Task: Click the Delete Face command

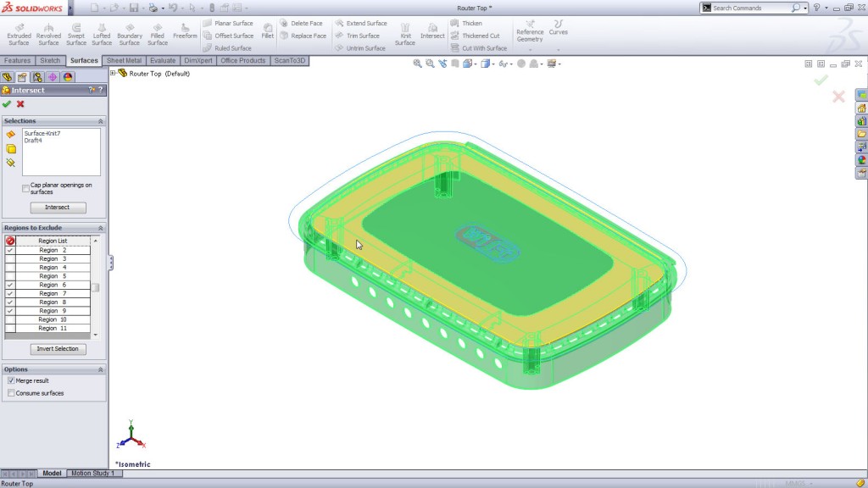Action: pyautogui.click(x=301, y=23)
